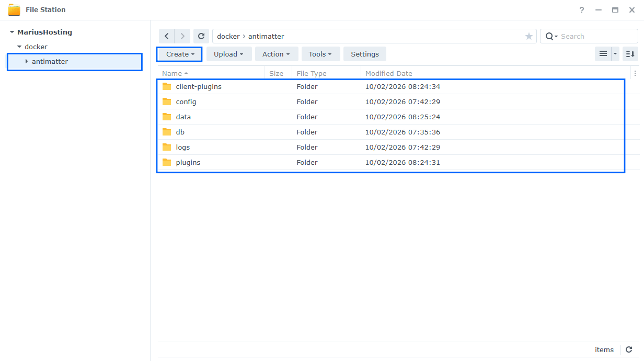Open the sort order icon
Viewport: 644px width, 361px height.
[x=630, y=54]
